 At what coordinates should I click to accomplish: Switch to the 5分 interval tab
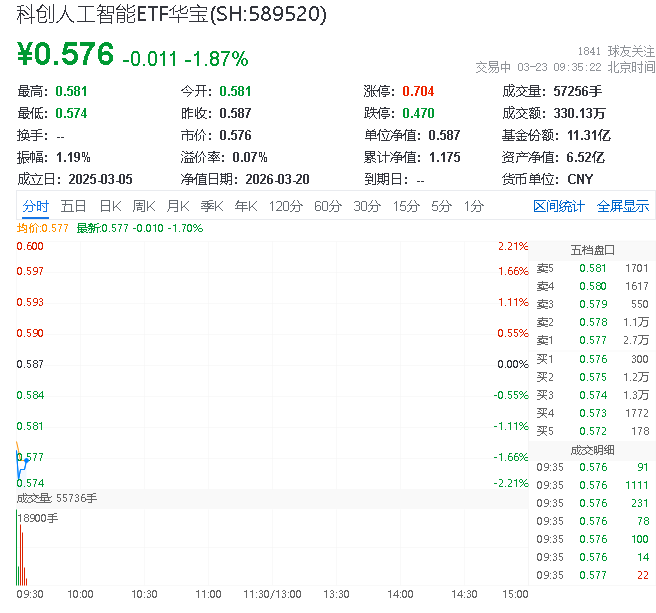point(441,207)
